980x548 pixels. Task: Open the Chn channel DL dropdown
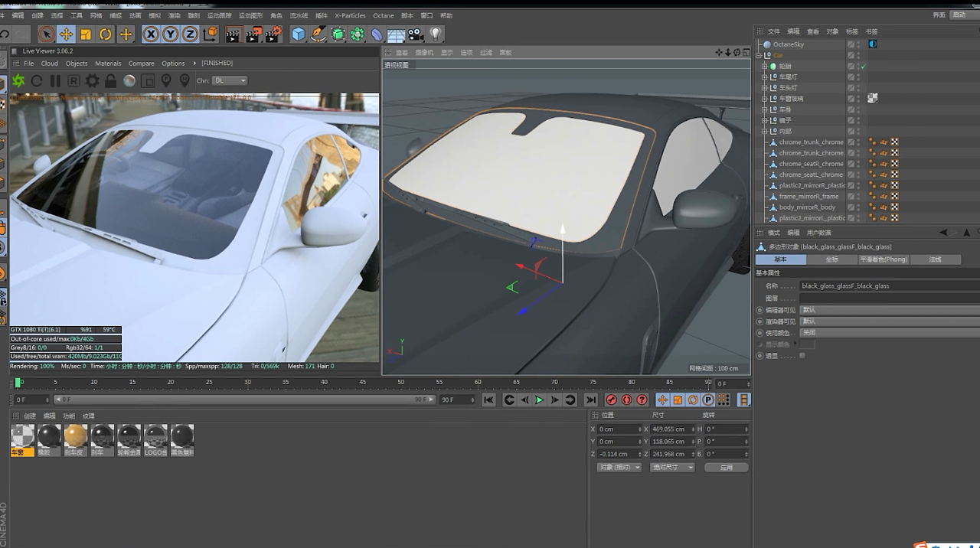(230, 80)
